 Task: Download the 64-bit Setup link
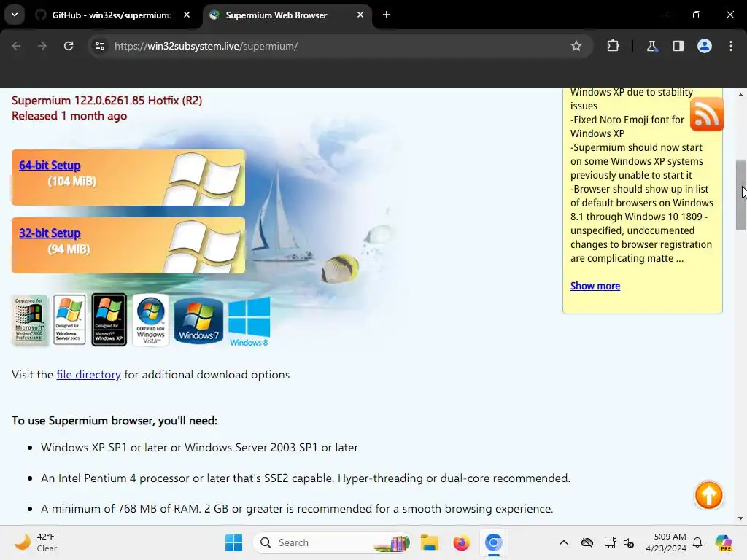[50, 166]
